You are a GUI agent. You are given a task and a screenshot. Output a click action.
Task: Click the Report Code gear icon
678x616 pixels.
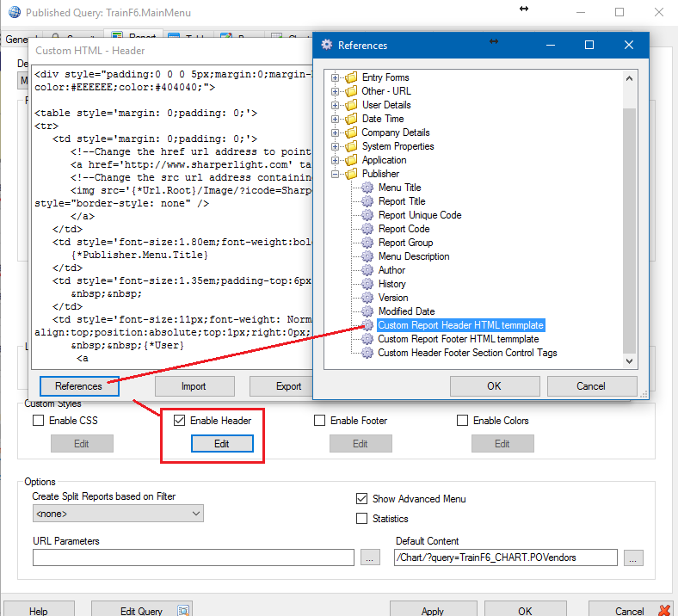367,229
